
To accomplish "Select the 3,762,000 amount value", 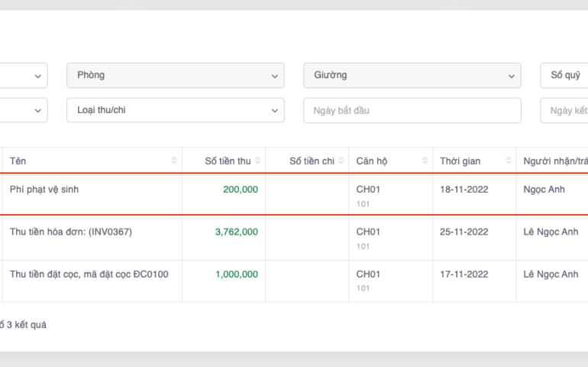I will 236,232.
